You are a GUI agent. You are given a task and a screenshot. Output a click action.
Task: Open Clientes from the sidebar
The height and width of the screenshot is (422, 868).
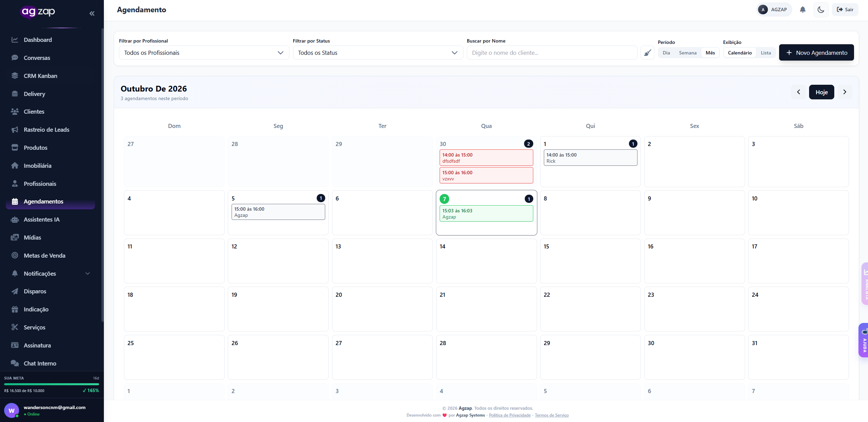51,112
